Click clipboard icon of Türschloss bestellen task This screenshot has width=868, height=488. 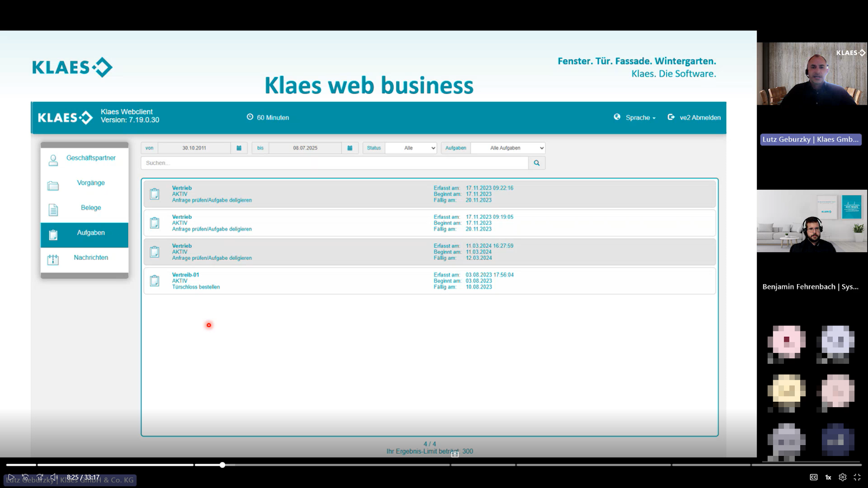(x=155, y=281)
